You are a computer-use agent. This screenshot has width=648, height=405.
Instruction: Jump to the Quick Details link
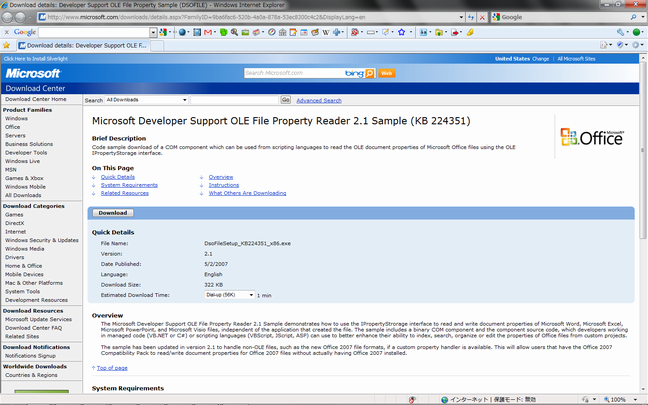tap(118, 177)
